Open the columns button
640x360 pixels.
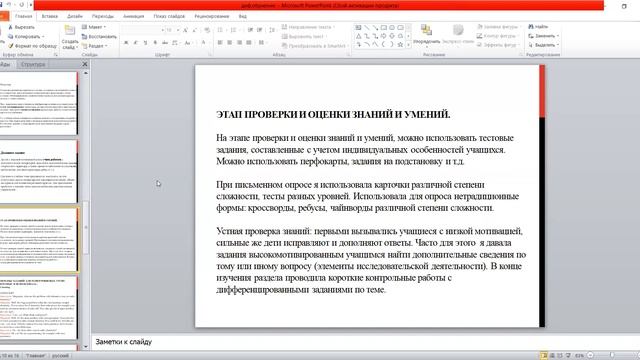[262, 42]
